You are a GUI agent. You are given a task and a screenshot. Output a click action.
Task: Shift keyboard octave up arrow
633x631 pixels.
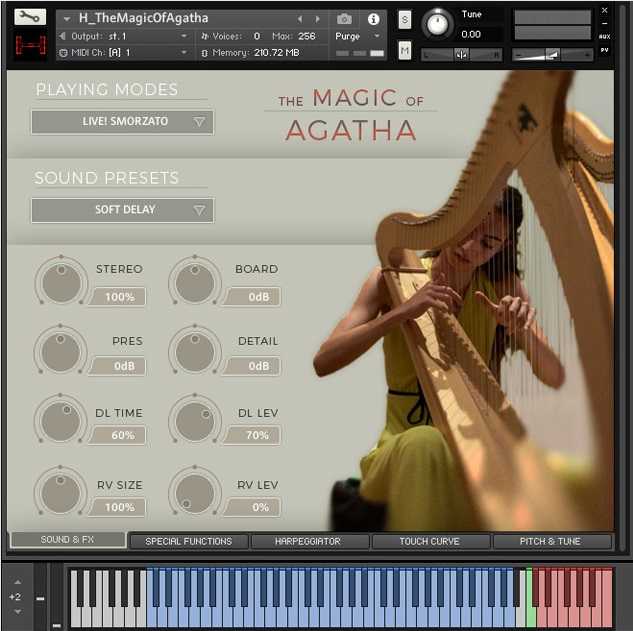tap(17, 582)
